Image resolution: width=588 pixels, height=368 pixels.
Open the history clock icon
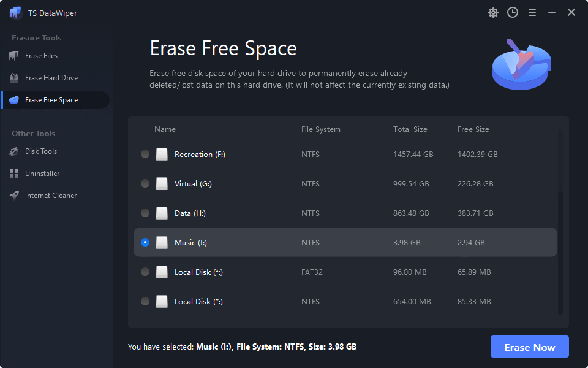coord(513,12)
